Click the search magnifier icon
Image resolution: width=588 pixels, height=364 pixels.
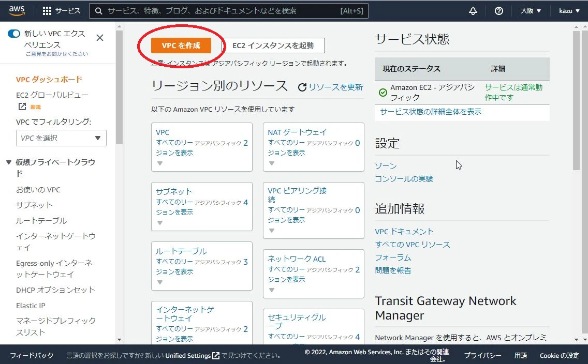(x=99, y=11)
